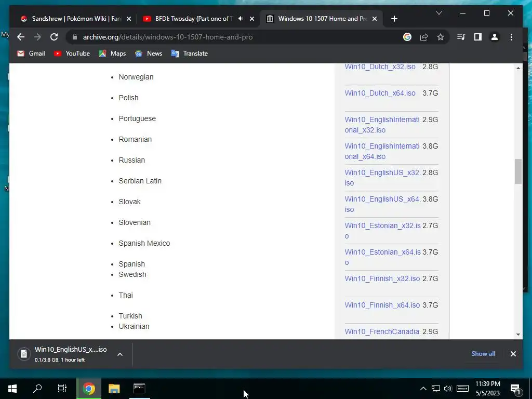The width and height of the screenshot is (532, 399).
Task: Open Gmail bookmark
Action: pos(31,54)
